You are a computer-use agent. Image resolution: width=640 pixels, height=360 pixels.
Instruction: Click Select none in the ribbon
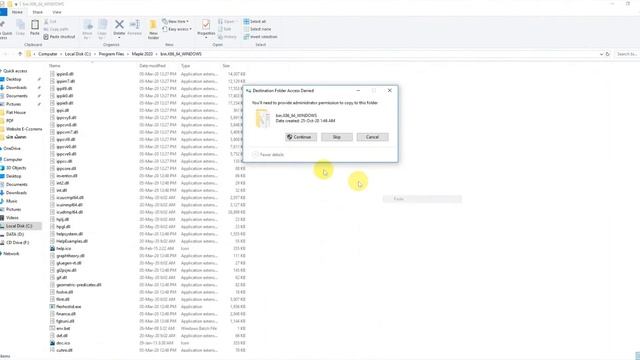point(257,29)
